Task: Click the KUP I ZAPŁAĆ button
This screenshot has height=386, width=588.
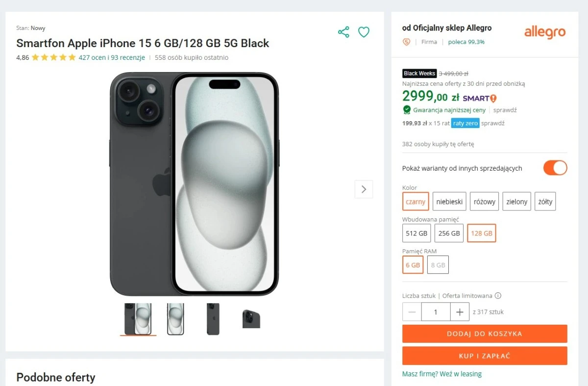Action: coord(484,356)
